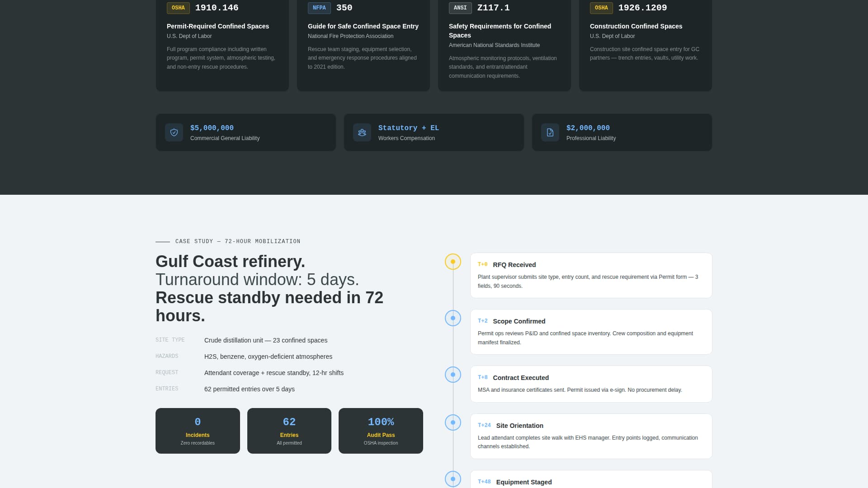Image resolution: width=868 pixels, height=488 pixels.
Task: Click American National Standards Institute text
Action: (x=494, y=45)
